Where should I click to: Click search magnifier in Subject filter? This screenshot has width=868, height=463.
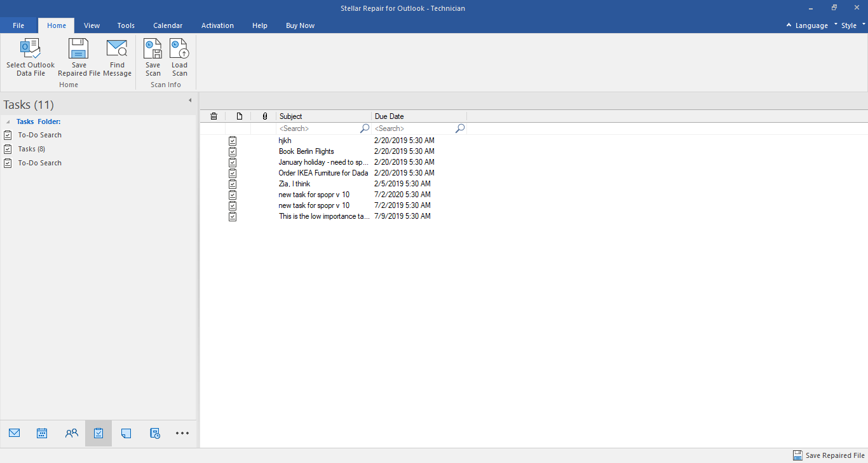pyautogui.click(x=365, y=128)
